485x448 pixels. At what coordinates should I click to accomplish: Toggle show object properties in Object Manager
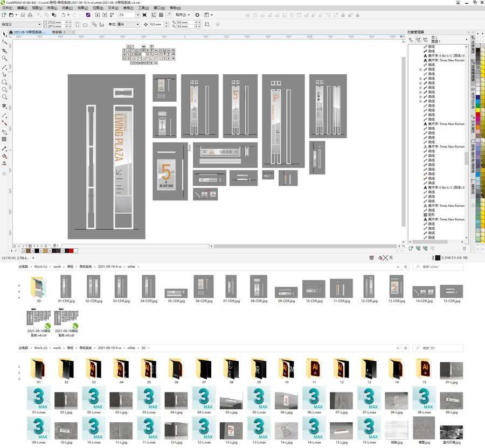point(411,39)
